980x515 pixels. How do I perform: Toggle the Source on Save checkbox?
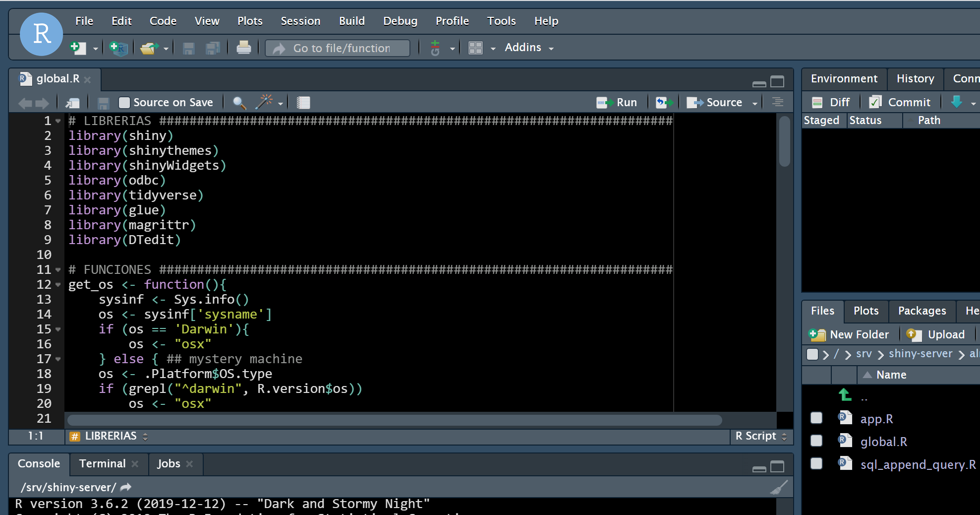(124, 103)
